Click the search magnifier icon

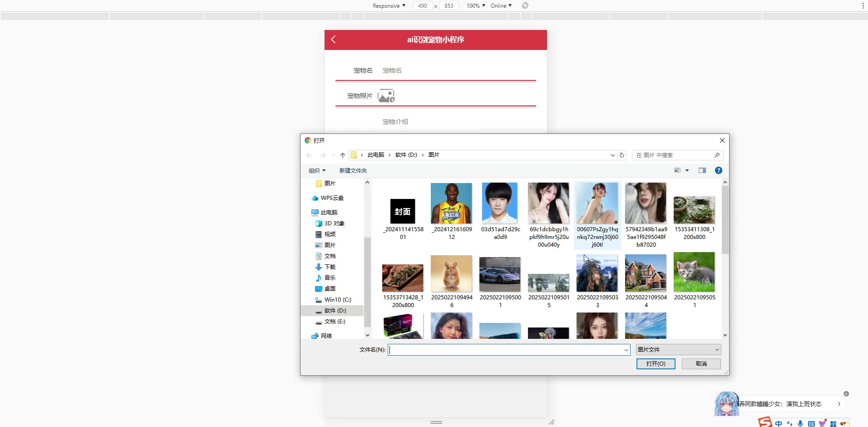pyautogui.click(x=717, y=155)
